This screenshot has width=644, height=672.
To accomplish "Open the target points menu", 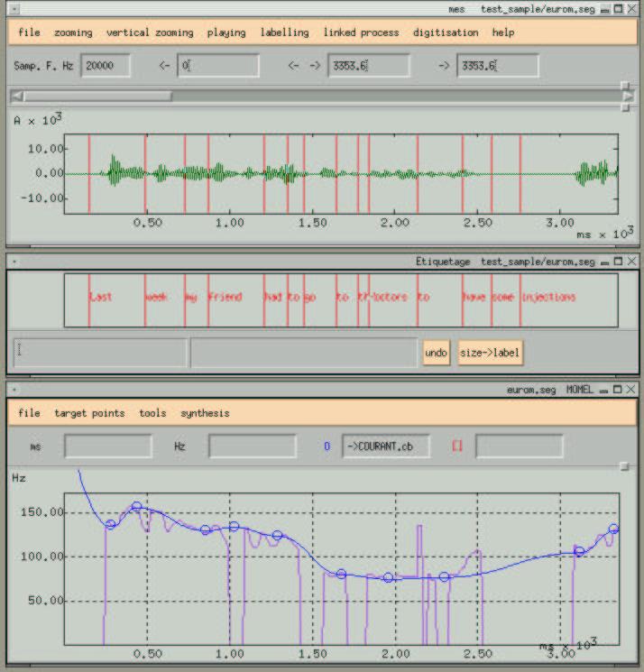I will pyautogui.click(x=89, y=413).
